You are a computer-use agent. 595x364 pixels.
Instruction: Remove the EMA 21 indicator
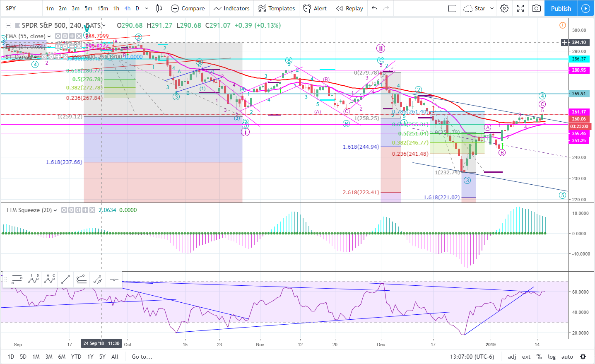[x=79, y=46]
